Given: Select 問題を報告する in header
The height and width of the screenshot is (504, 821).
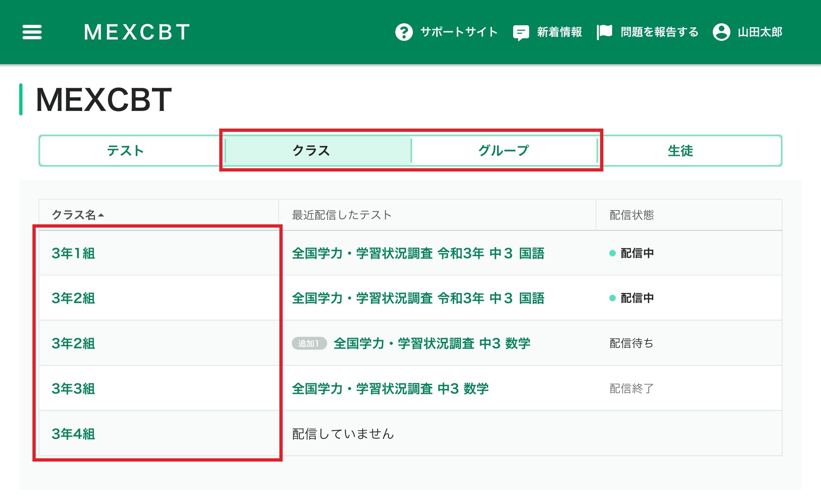Looking at the screenshot, I should click(659, 32).
